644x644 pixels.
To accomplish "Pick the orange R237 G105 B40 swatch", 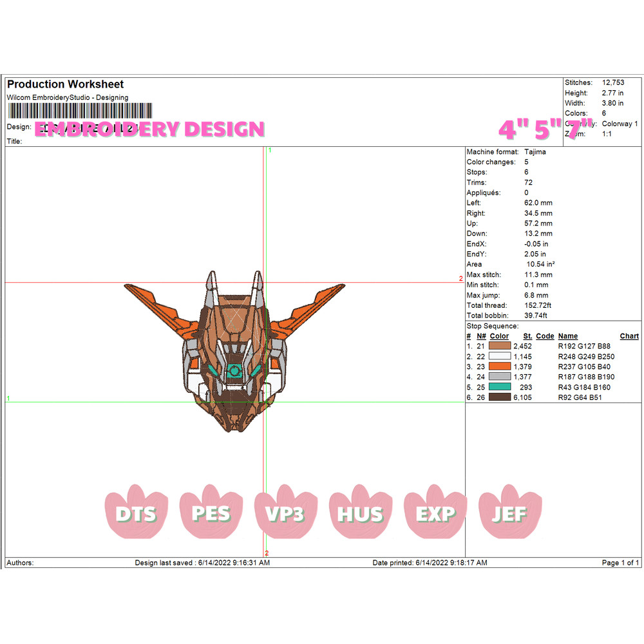I will tap(500, 366).
